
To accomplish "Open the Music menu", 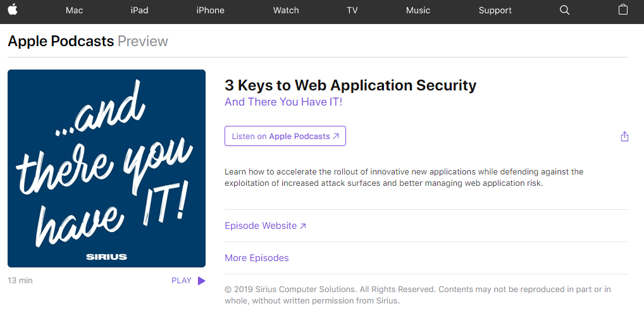I will (418, 10).
